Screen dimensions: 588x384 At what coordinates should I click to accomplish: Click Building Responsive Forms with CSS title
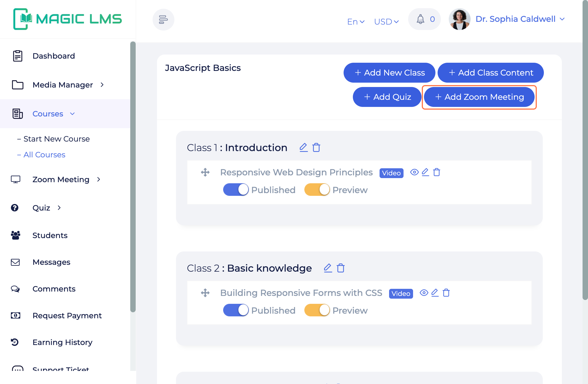click(x=301, y=293)
